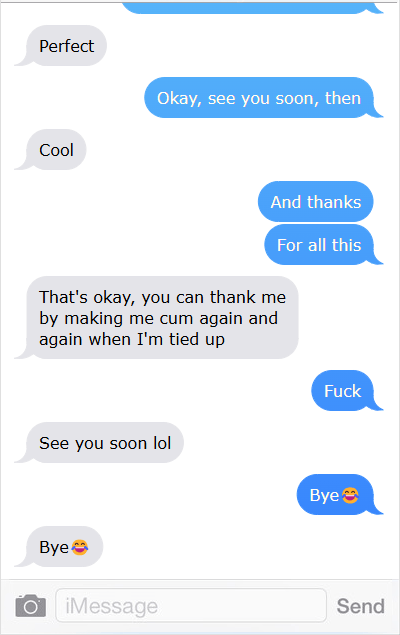Click the laughing emoji in gray Bye bubble
This screenshot has height=635, width=400.
tap(80, 547)
